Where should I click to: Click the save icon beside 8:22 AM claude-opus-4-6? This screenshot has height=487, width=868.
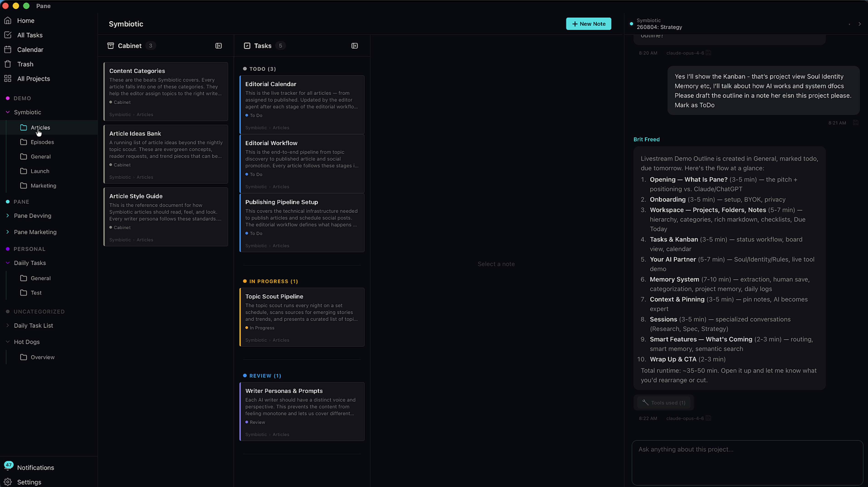coord(708,418)
